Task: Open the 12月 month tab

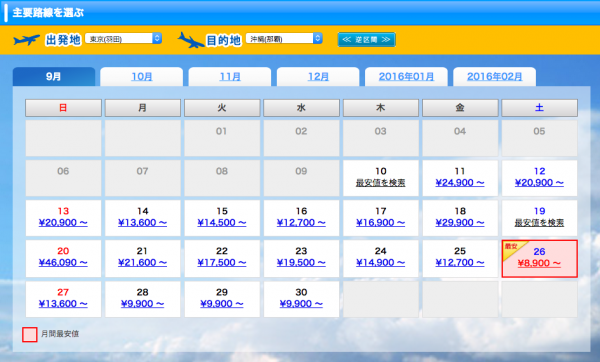Action: point(318,77)
